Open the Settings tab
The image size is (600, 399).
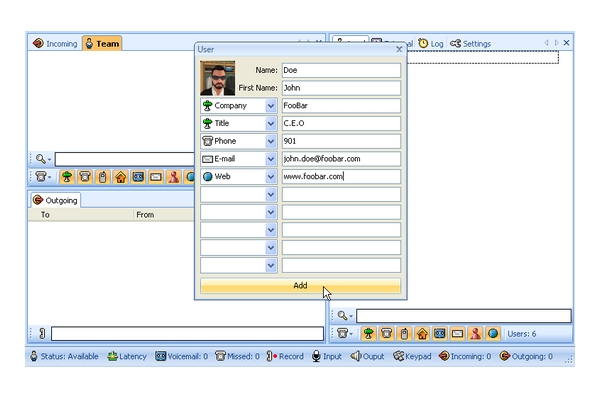point(470,44)
